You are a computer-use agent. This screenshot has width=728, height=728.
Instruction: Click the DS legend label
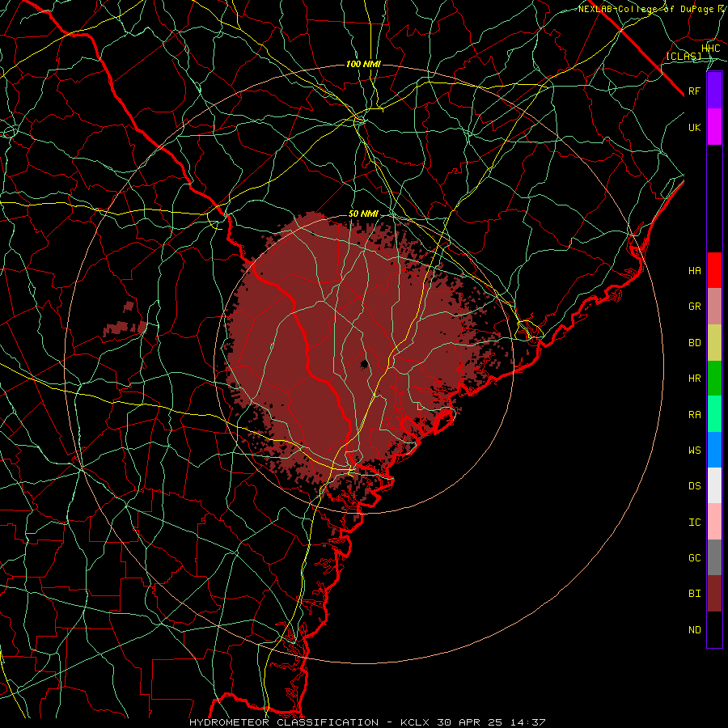695,485
